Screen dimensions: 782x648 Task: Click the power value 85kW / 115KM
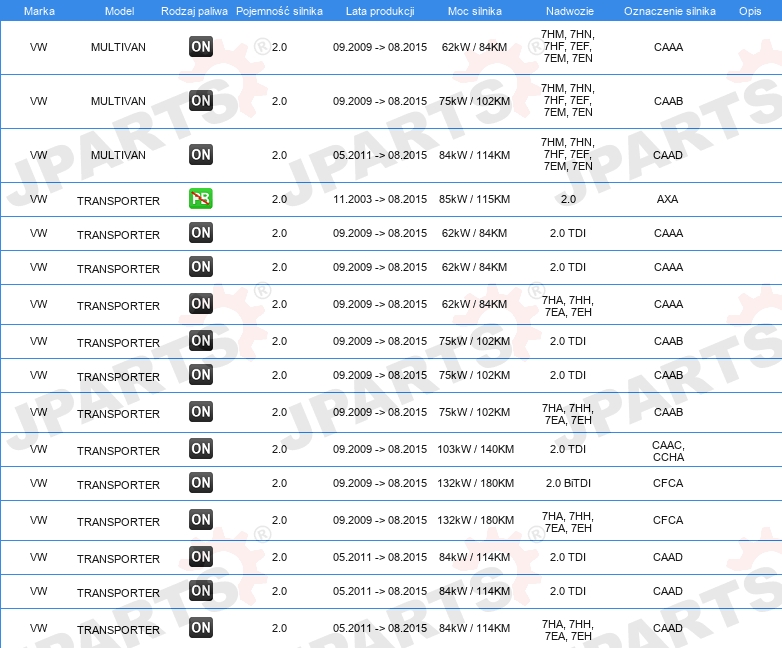tap(474, 199)
